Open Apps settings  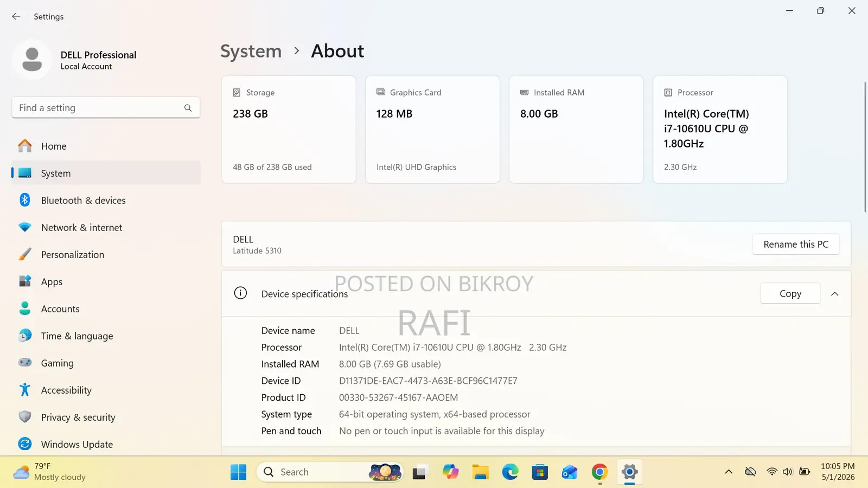tap(106, 281)
